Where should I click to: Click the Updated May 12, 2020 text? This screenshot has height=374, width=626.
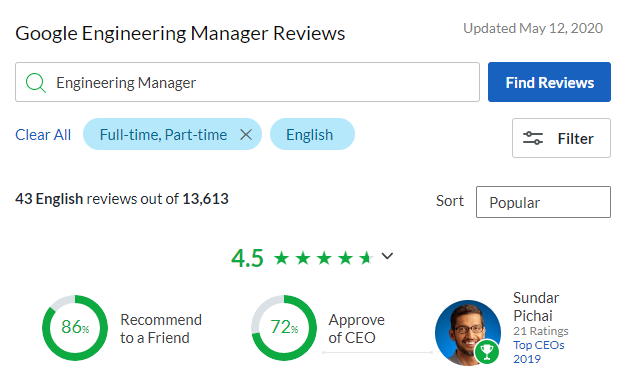[533, 28]
